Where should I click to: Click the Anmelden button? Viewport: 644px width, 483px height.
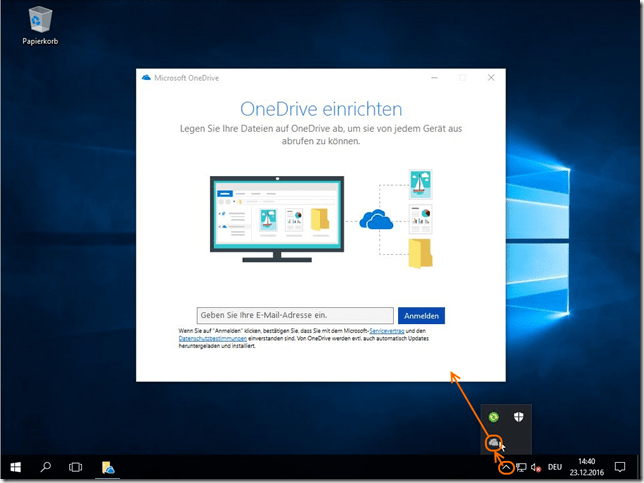(x=421, y=315)
